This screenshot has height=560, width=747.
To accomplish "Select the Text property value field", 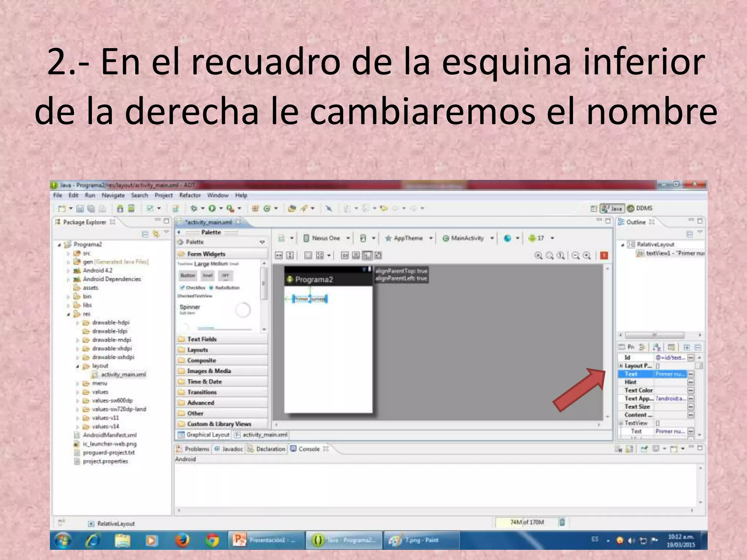I will click(x=670, y=374).
